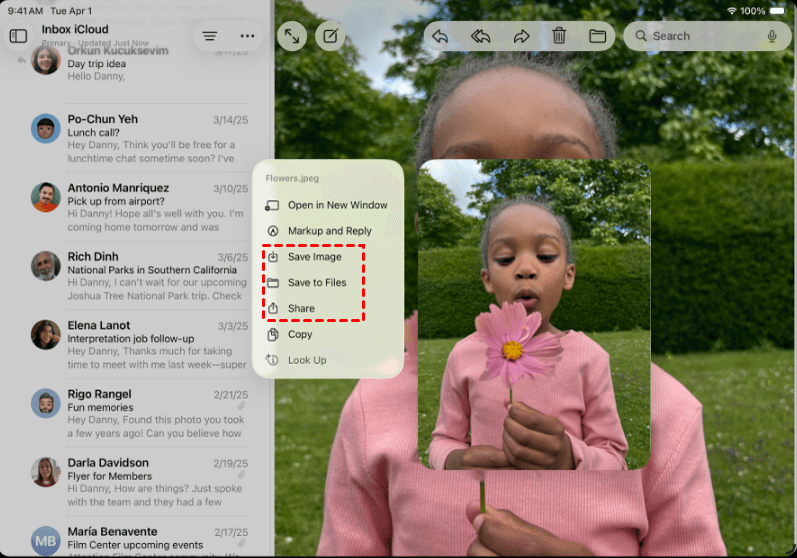Open the inbox more options ellipsis
This screenshot has height=558, width=797.
point(247,36)
